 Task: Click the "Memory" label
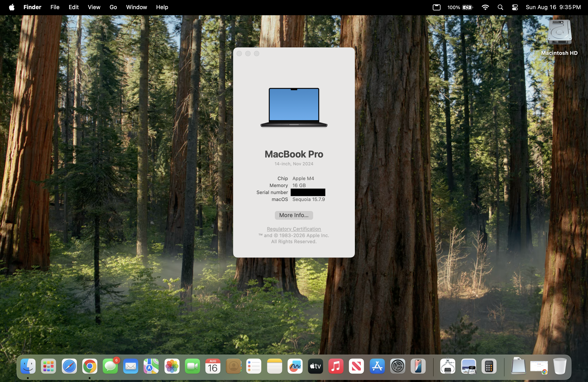tap(279, 185)
